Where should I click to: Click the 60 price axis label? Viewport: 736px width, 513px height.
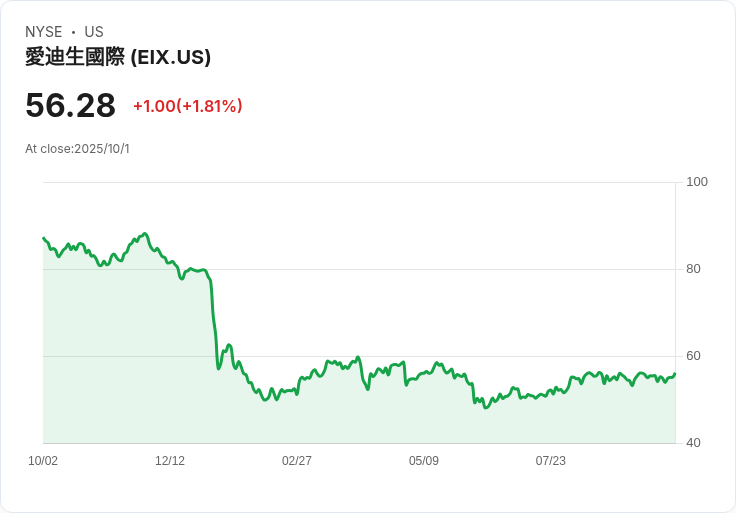click(x=694, y=356)
